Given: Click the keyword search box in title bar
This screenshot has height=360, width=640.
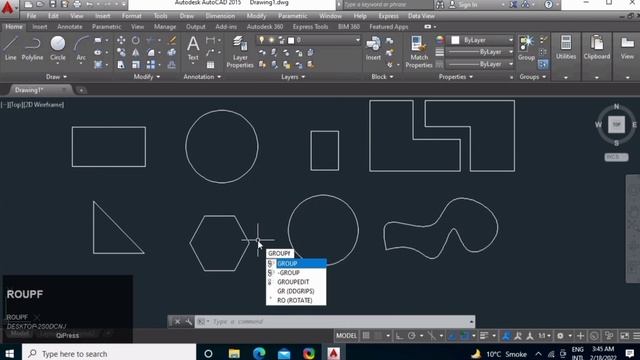Looking at the screenshot, I should tap(386, 5).
